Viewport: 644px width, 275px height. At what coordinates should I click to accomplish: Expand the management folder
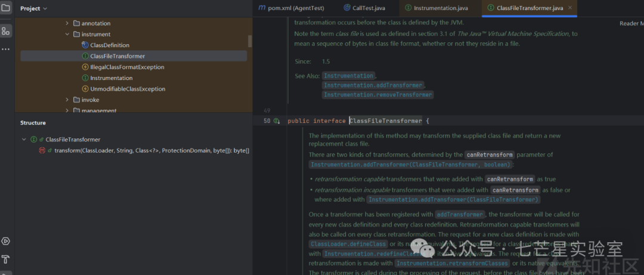click(67, 110)
